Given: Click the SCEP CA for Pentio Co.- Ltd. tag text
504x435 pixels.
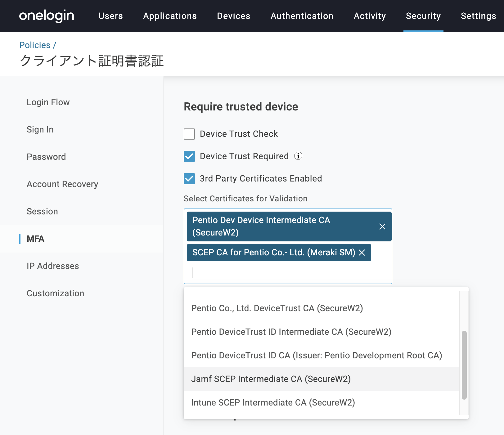Looking at the screenshot, I should [x=274, y=252].
